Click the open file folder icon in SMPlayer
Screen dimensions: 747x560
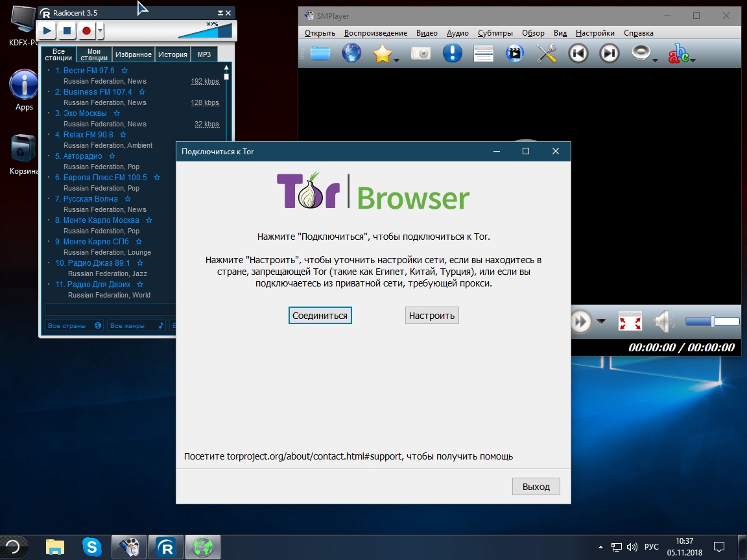click(320, 53)
